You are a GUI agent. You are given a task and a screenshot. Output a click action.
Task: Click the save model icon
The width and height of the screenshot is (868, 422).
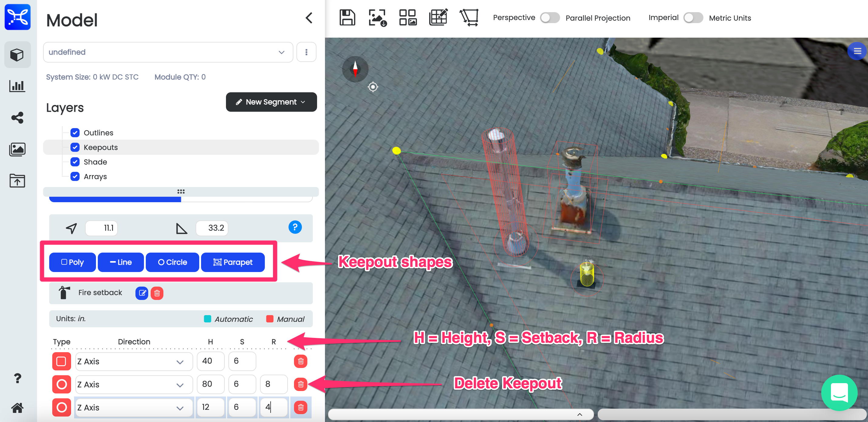click(x=347, y=18)
